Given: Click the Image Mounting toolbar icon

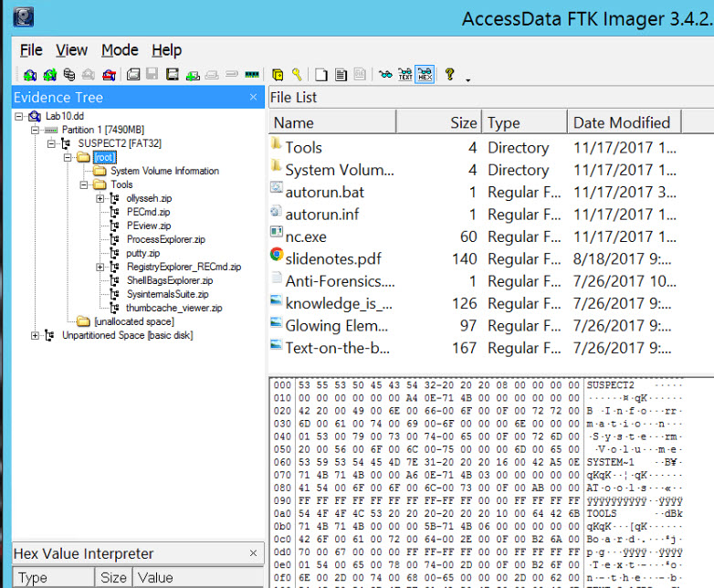Looking at the screenshot, I should (x=68, y=75).
